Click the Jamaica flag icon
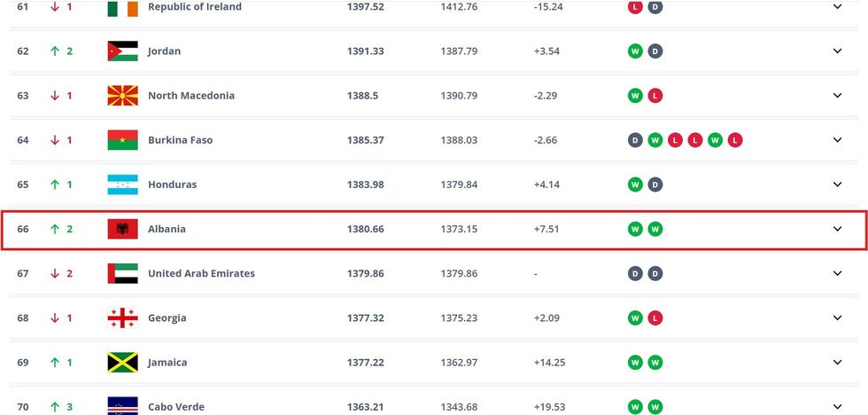This screenshot has width=868, height=415. coord(122,362)
